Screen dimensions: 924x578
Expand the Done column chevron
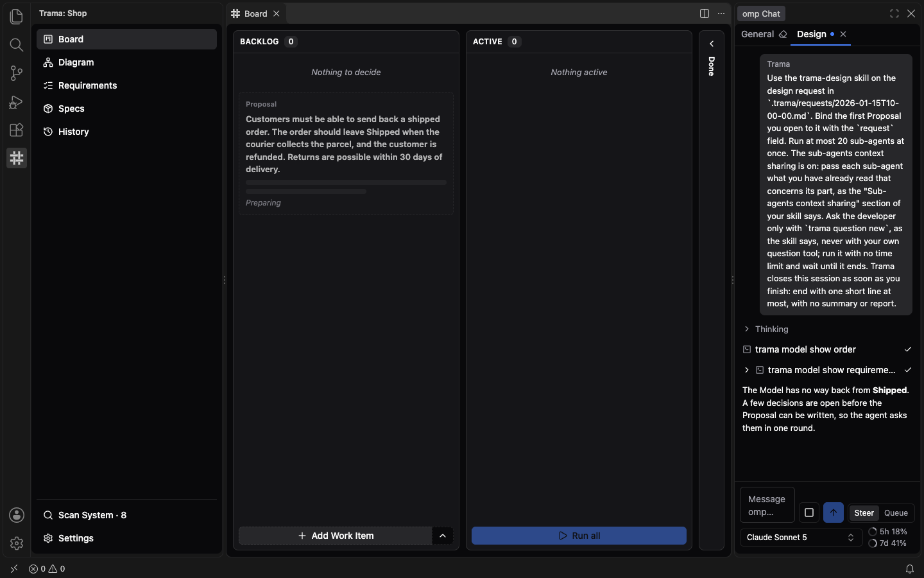(712, 44)
